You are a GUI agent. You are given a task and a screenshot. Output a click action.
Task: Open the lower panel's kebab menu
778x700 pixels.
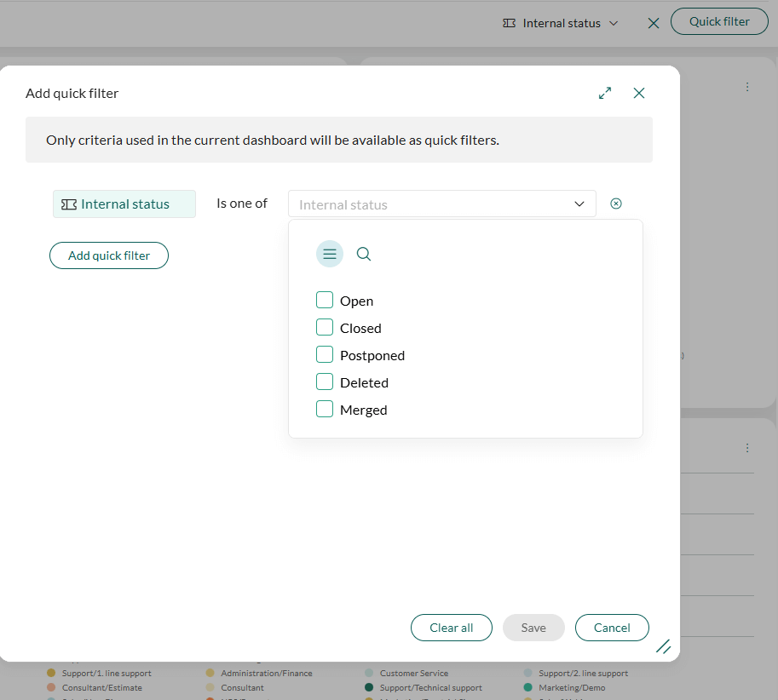[x=747, y=447]
